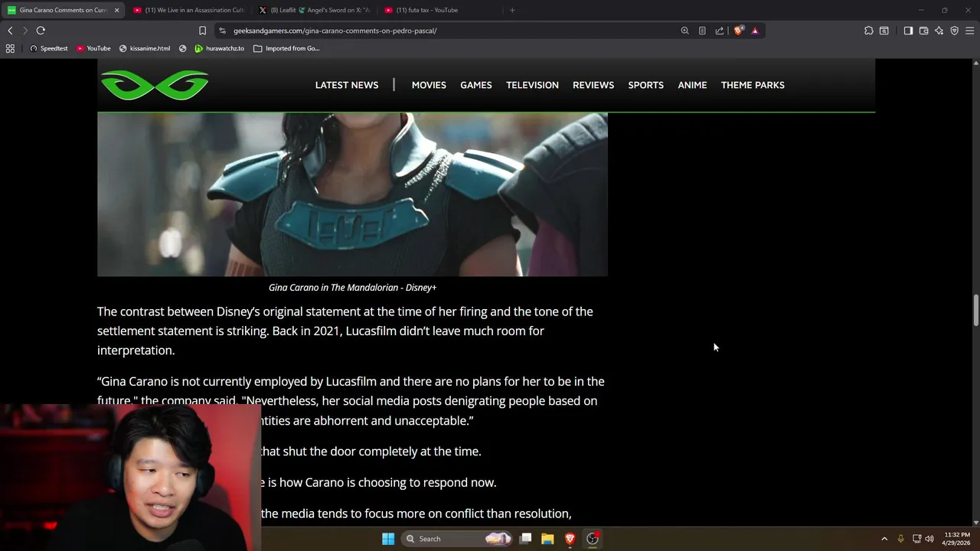
Task: Toggle the browser sidebar panel icon
Action: coord(908,31)
